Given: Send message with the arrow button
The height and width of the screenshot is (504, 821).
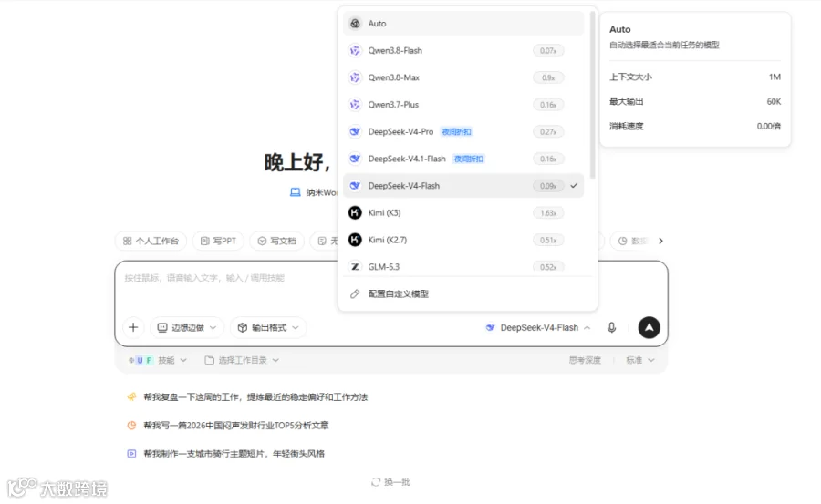Looking at the screenshot, I should pyautogui.click(x=649, y=327).
